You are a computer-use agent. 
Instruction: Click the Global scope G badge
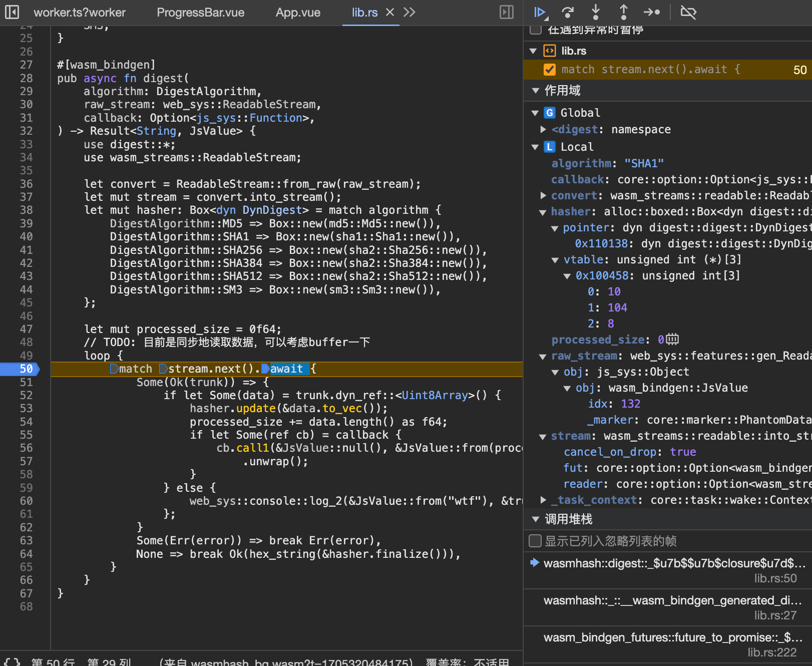click(550, 113)
